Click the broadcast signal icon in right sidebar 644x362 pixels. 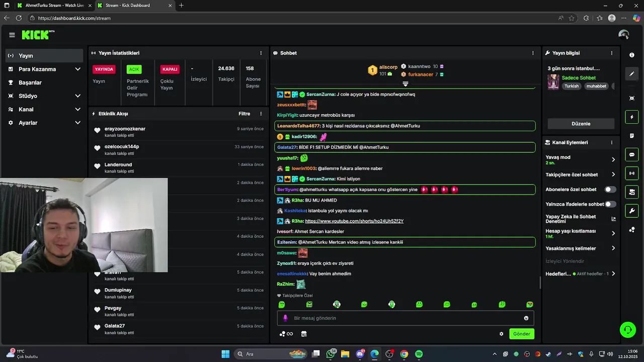632,173
